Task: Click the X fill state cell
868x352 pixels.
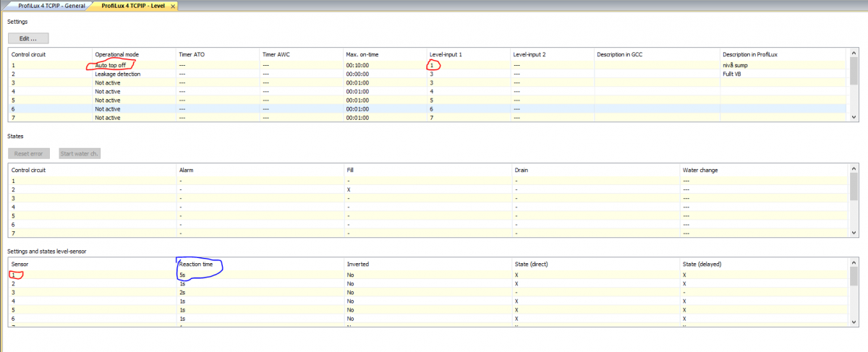Action: 349,189
